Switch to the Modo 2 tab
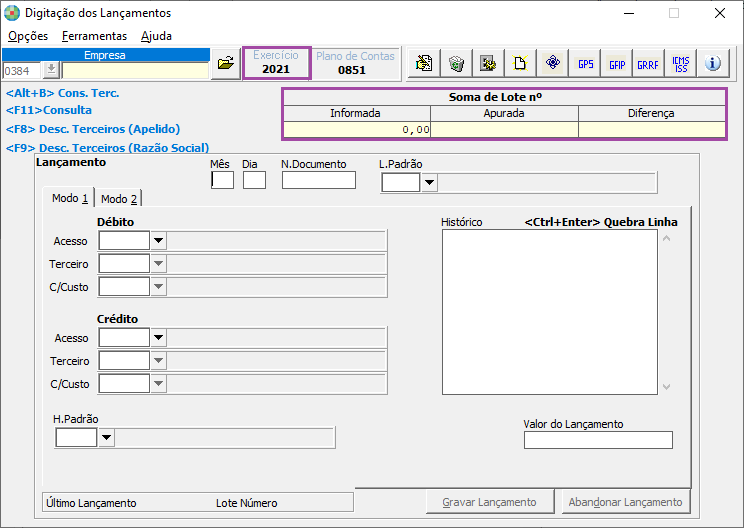The image size is (744, 528). tap(119, 199)
